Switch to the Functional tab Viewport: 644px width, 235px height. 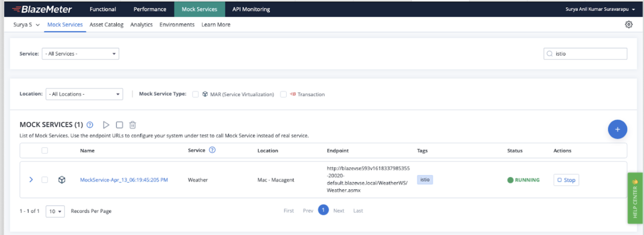[103, 9]
